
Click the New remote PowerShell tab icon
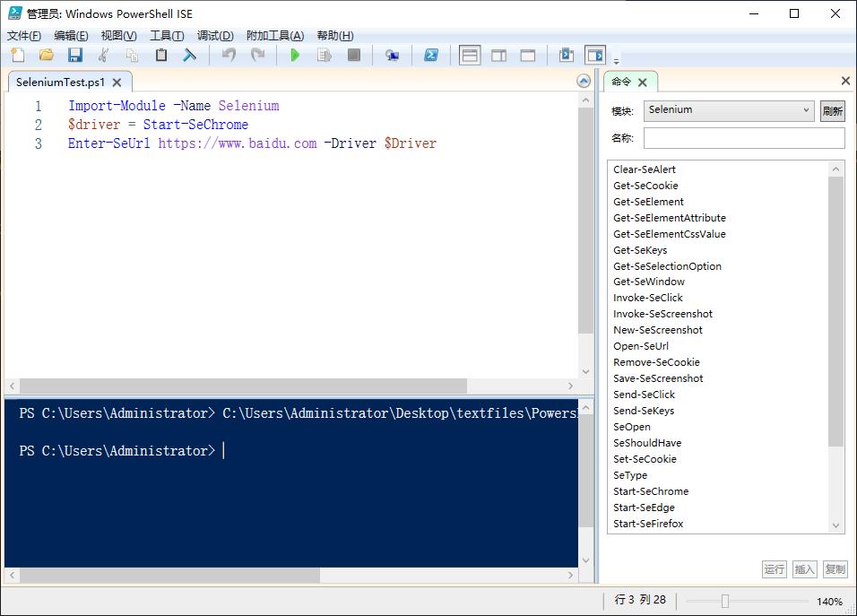(392, 56)
